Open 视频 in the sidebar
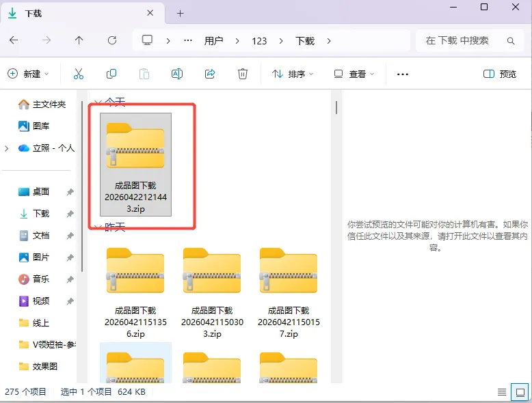Screen dimensions: 532x403 click(x=34, y=301)
